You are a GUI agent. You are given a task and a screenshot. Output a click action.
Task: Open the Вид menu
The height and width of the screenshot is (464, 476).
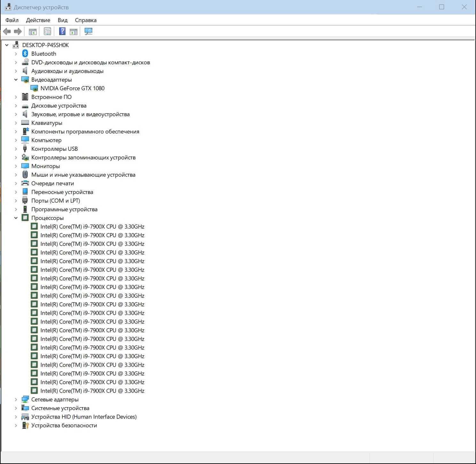click(x=63, y=20)
